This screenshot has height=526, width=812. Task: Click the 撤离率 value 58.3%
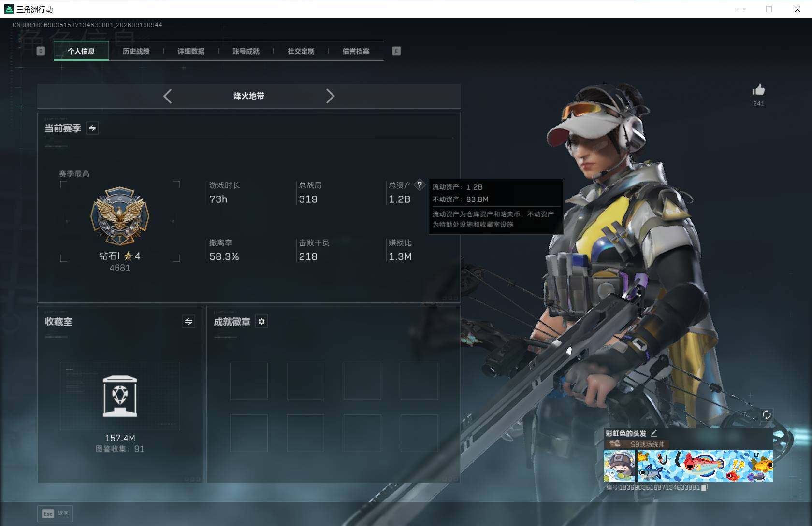click(x=224, y=256)
